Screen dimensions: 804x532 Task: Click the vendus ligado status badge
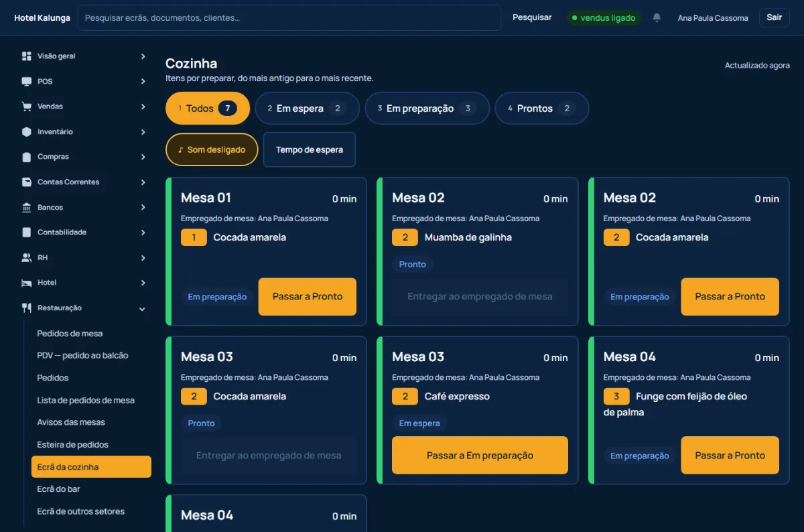(604, 18)
